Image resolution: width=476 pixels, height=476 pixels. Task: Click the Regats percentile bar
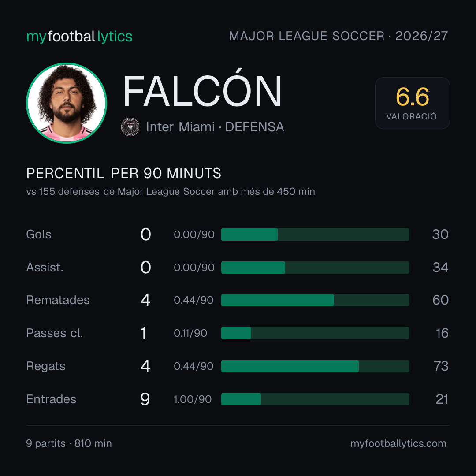(x=315, y=366)
